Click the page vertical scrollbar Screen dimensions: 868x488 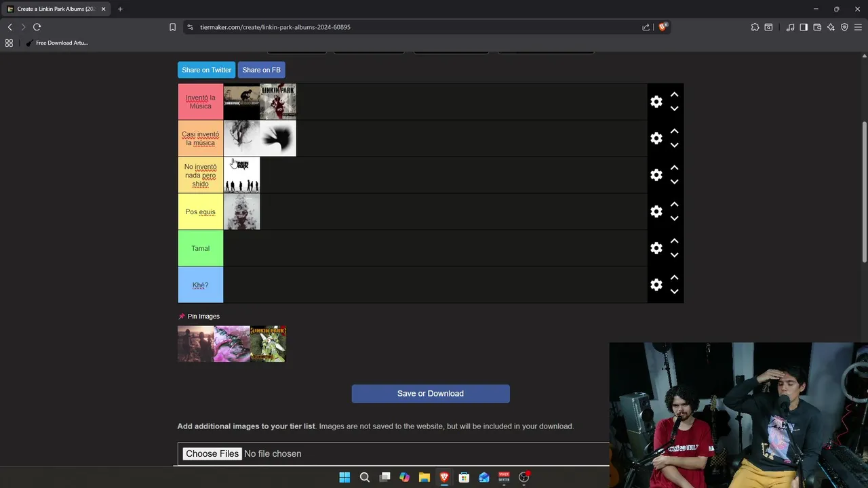(865, 192)
